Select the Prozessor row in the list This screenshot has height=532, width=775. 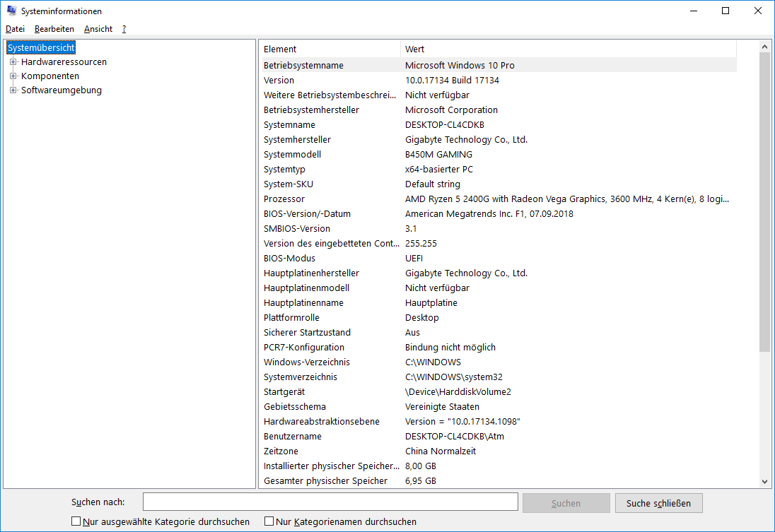coord(284,199)
